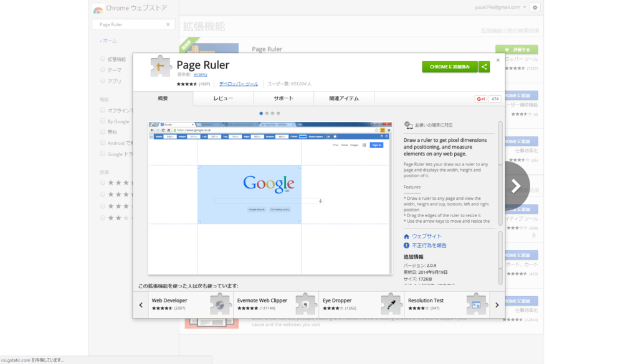Click the Eye Dropper pipette icon
This screenshot has height=364, width=638.
391,304
